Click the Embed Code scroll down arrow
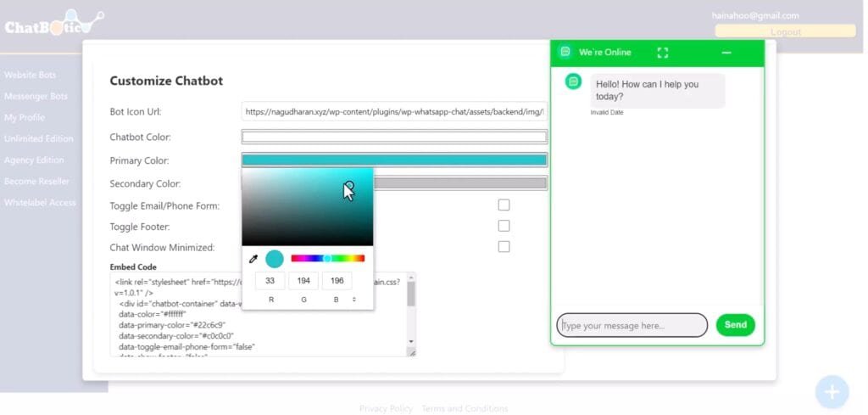This screenshot has height=415, width=868. [411, 341]
